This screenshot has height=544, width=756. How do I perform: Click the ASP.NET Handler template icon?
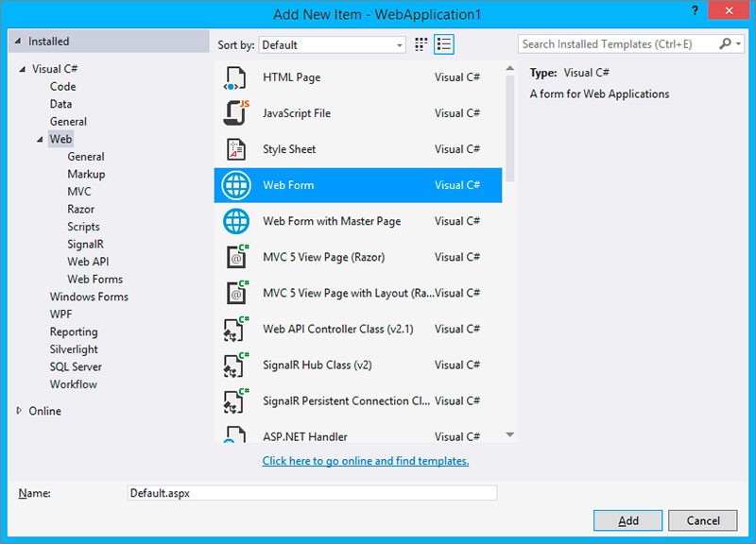point(235,434)
